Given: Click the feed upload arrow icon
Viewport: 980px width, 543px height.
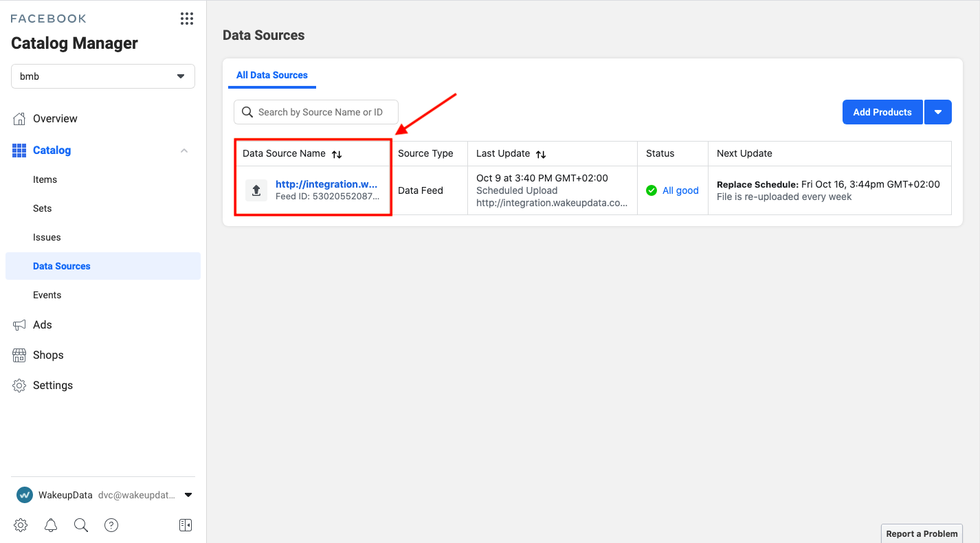Looking at the screenshot, I should coord(256,190).
